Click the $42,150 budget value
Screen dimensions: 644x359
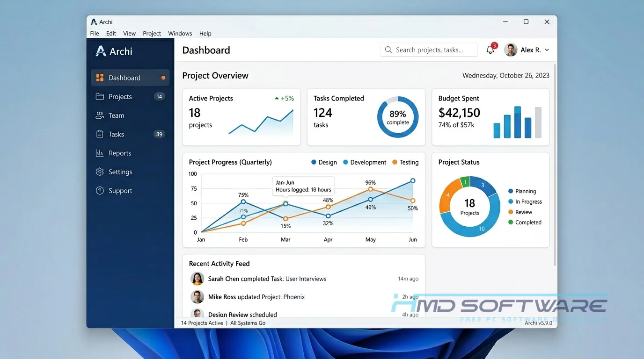459,113
